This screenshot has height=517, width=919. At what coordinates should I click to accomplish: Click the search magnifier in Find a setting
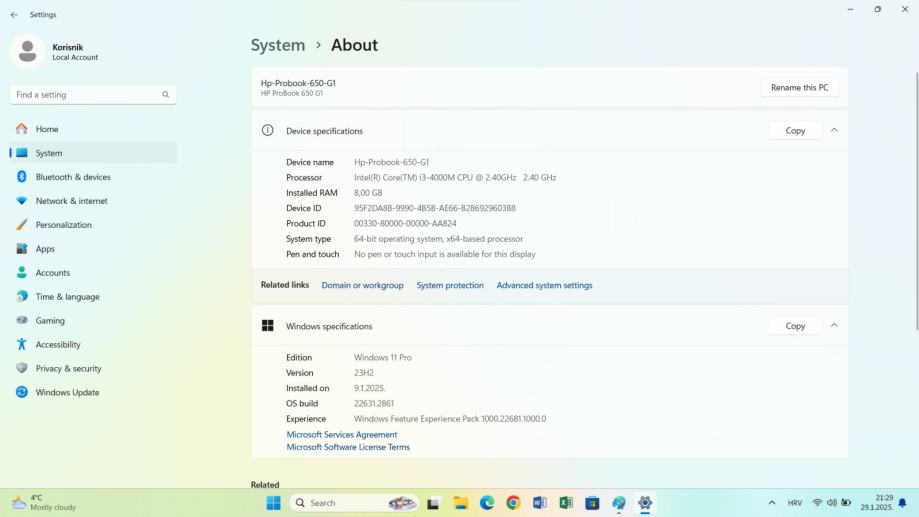click(x=166, y=94)
